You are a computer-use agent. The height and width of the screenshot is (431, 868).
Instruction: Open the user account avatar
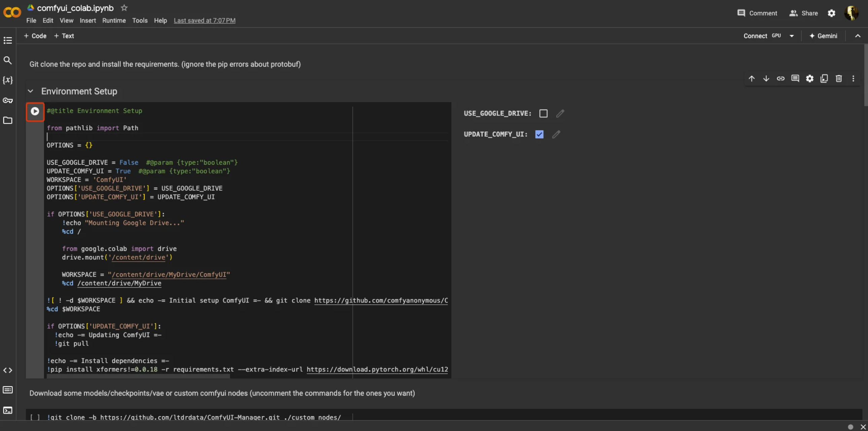(x=852, y=13)
